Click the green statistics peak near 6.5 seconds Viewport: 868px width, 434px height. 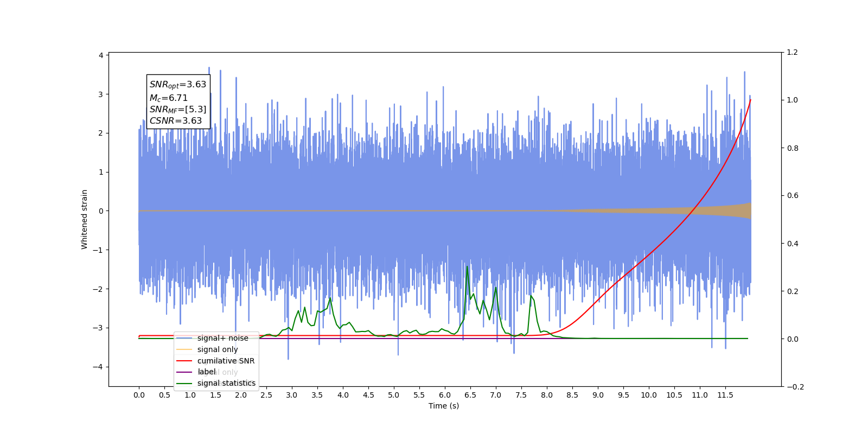click(467, 266)
